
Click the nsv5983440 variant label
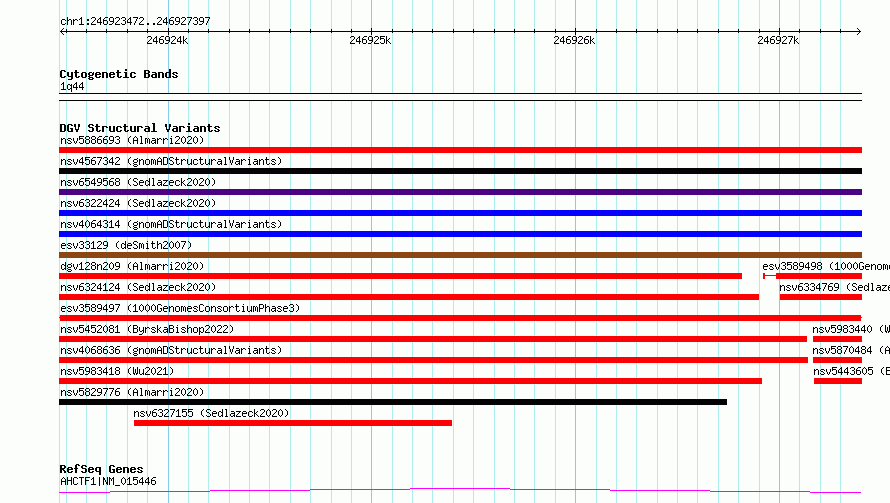851,329
